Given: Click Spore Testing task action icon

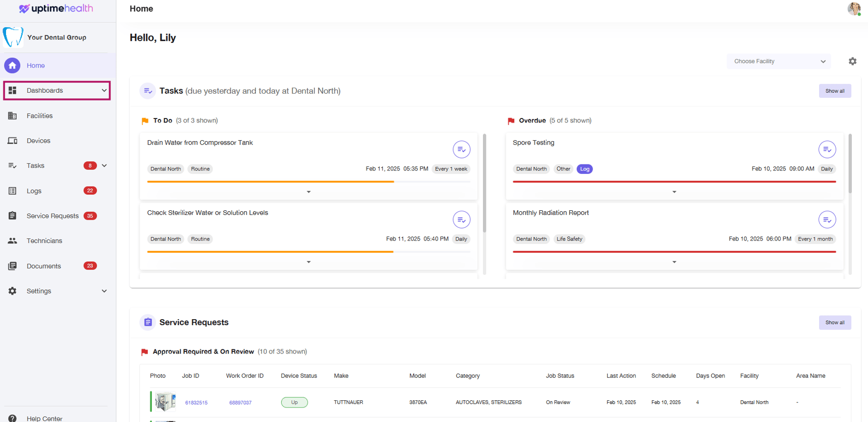Looking at the screenshot, I should [827, 149].
